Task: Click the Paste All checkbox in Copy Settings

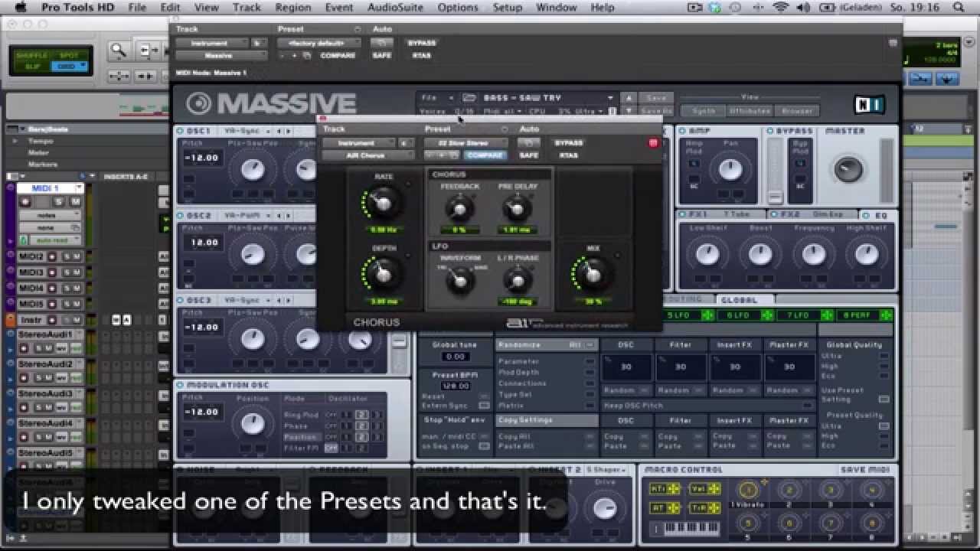Action: (x=590, y=446)
